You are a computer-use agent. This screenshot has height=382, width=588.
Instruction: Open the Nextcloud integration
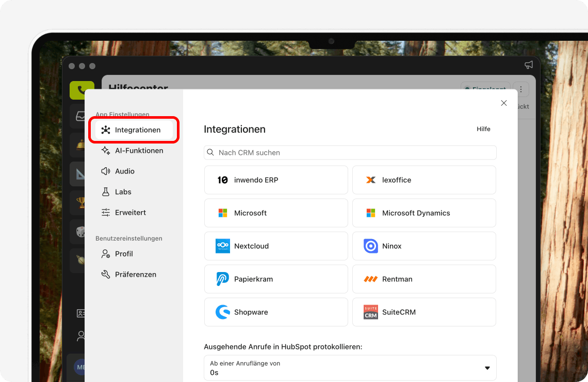pyautogui.click(x=276, y=246)
